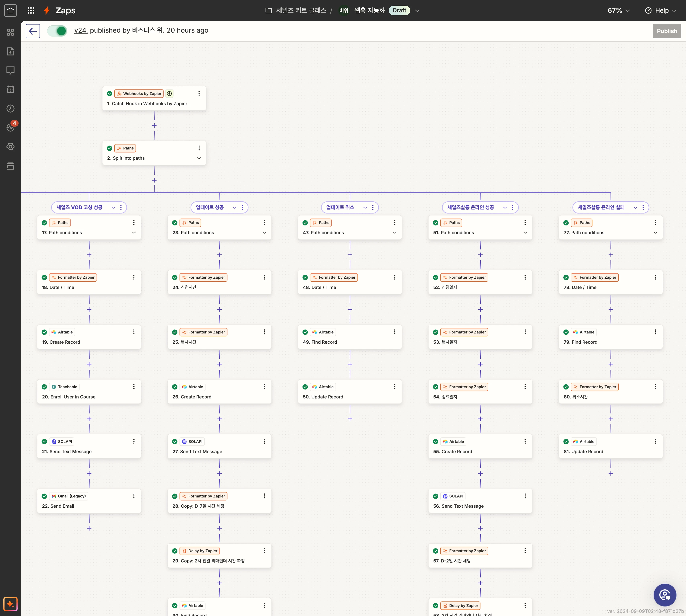Open the comments sidebar icon
The image size is (686, 616).
coord(10,70)
